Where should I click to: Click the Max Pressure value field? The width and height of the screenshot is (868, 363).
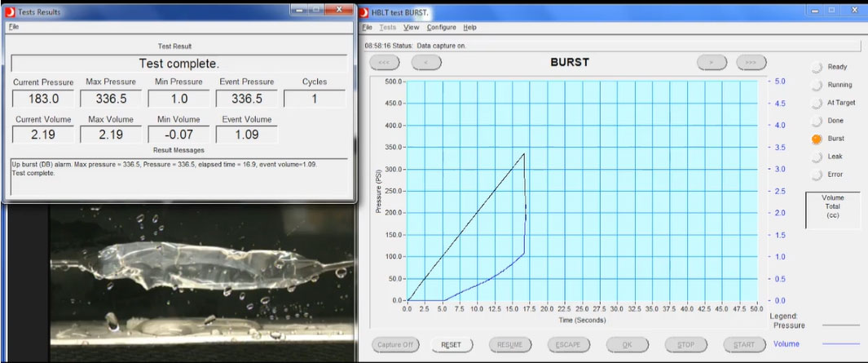[x=111, y=99]
